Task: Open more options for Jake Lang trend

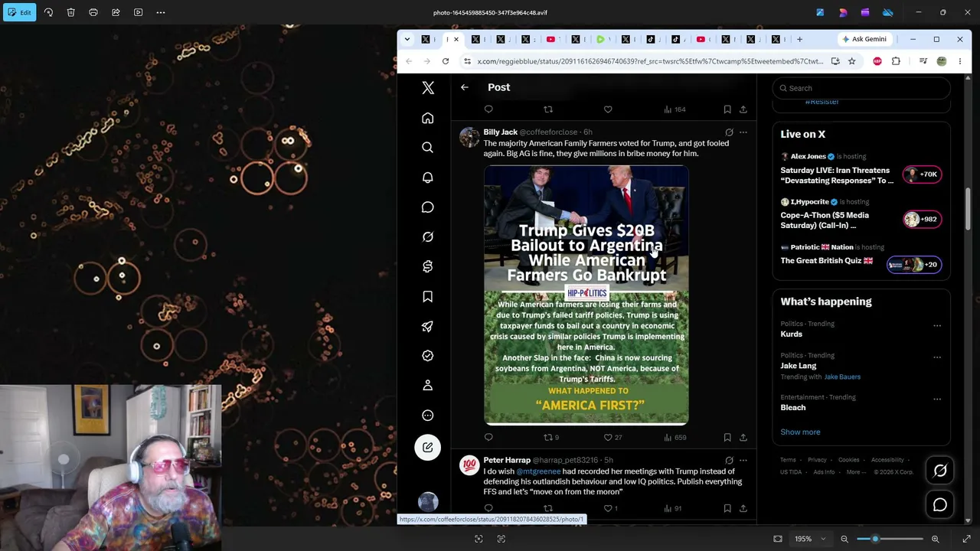Action: (x=937, y=357)
